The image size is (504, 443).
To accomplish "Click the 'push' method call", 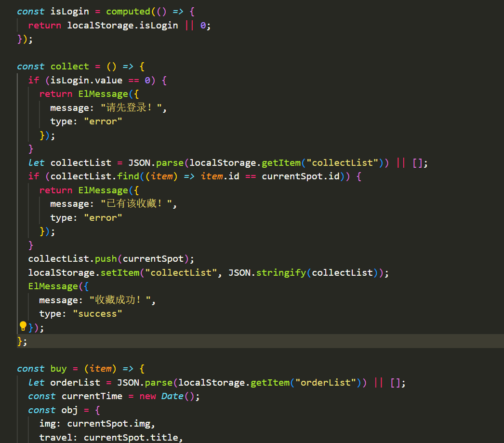I will [106, 259].
